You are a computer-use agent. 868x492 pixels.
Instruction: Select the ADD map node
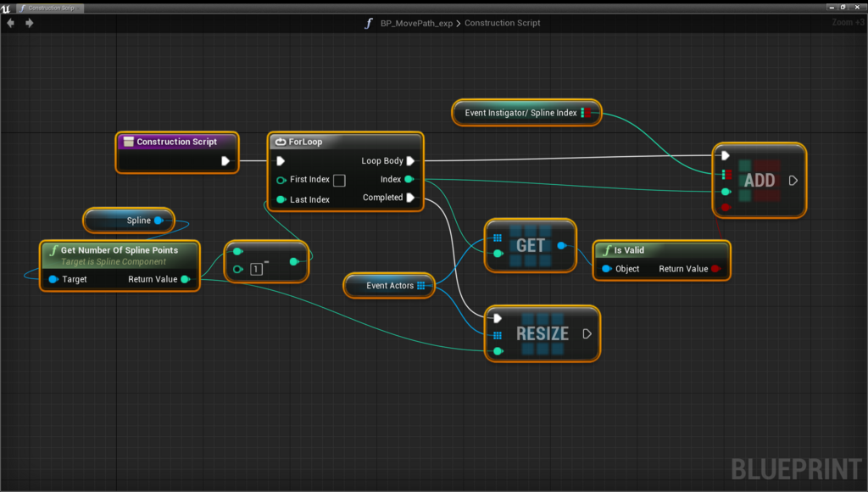[x=759, y=181]
